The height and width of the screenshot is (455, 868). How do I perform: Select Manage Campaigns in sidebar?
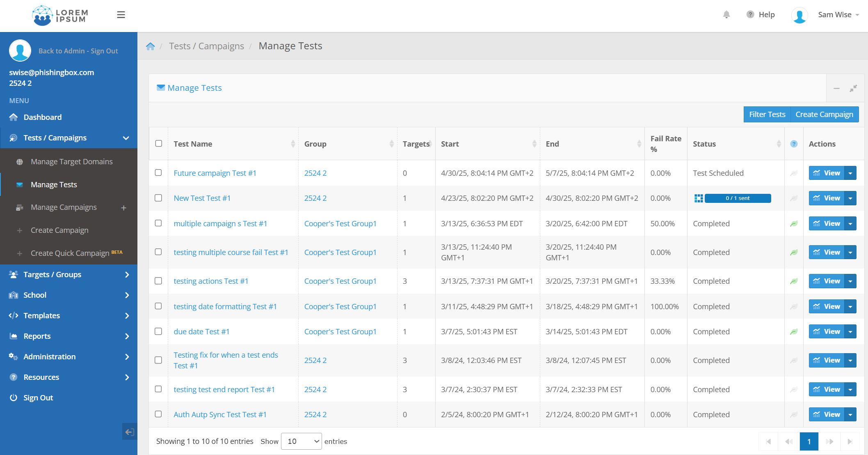click(x=64, y=207)
